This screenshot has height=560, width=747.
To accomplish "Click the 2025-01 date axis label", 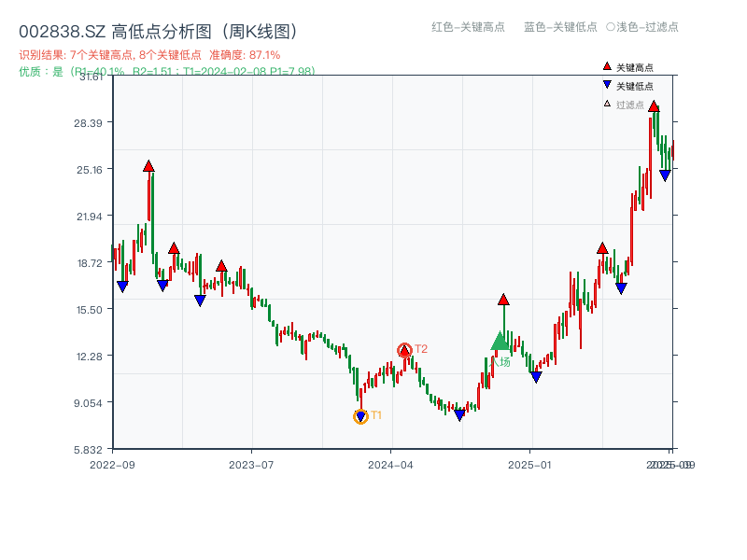I will (x=529, y=465).
